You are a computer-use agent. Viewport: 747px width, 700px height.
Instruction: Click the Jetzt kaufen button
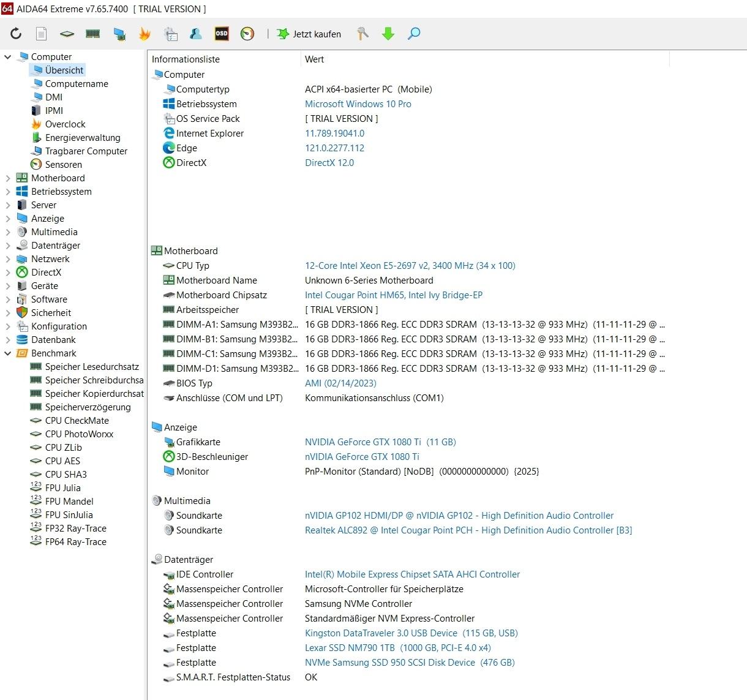point(309,34)
